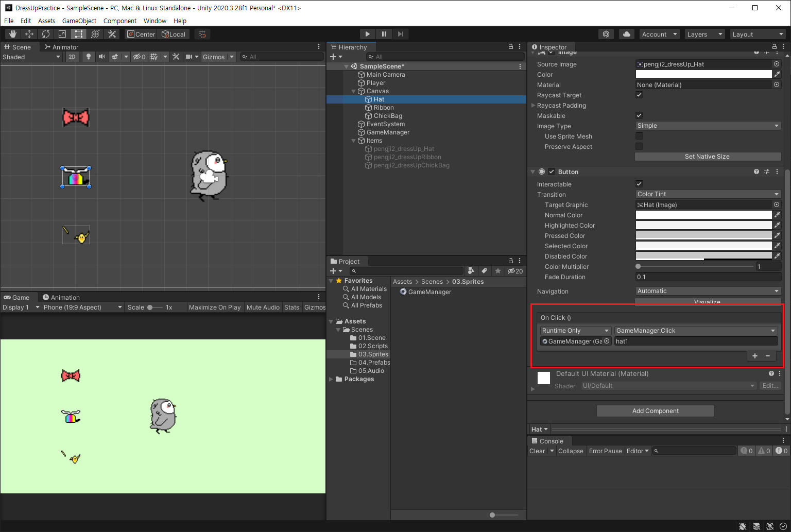Toggle scene effects layers icon
Viewport: 791px width, 532px height.
pyautogui.click(x=115, y=57)
